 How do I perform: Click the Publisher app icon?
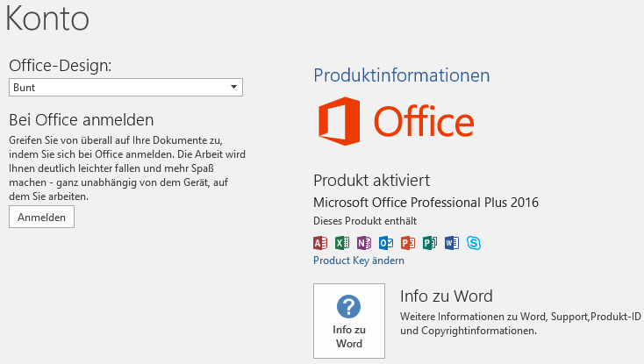[x=430, y=243]
